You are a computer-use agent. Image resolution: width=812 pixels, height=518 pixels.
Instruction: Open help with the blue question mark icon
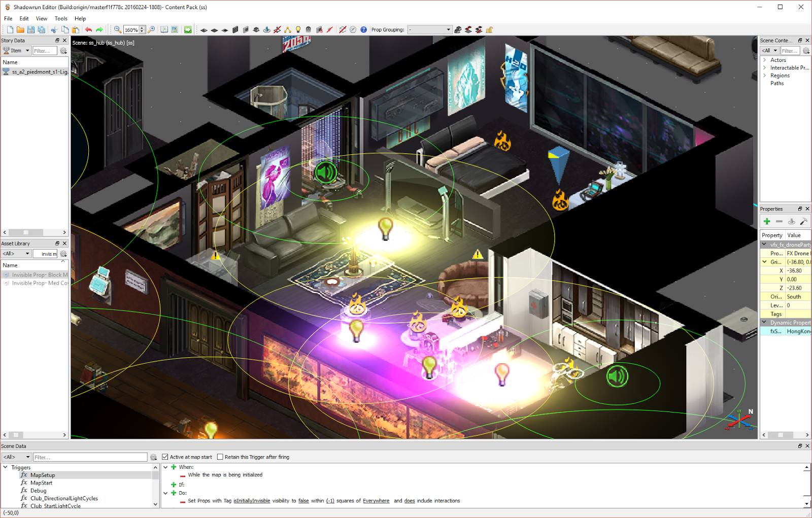pyautogui.click(x=363, y=30)
